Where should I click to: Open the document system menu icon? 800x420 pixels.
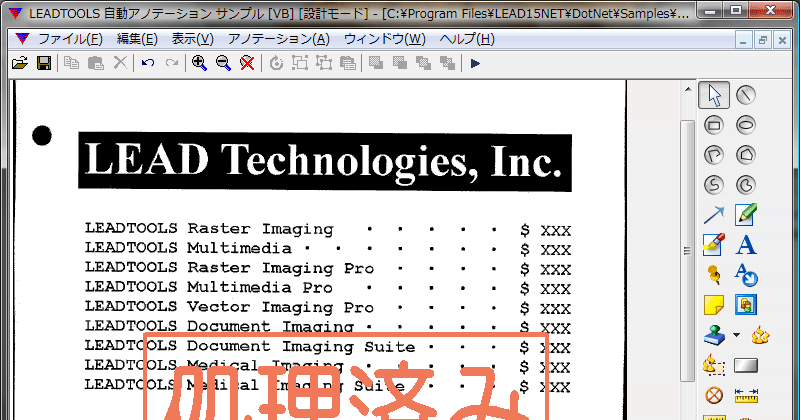22,39
